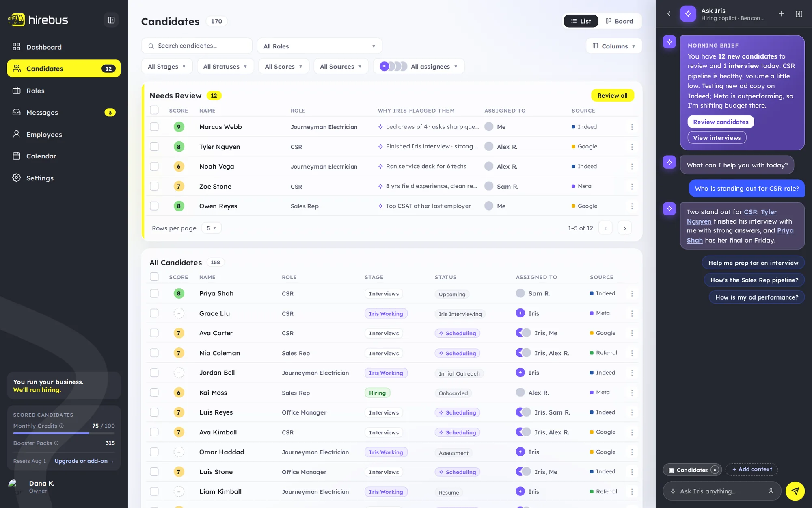Image resolution: width=812 pixels, height=508 pixels.
Task: Open row menu for Priya Shah
Action: point(632,293)
